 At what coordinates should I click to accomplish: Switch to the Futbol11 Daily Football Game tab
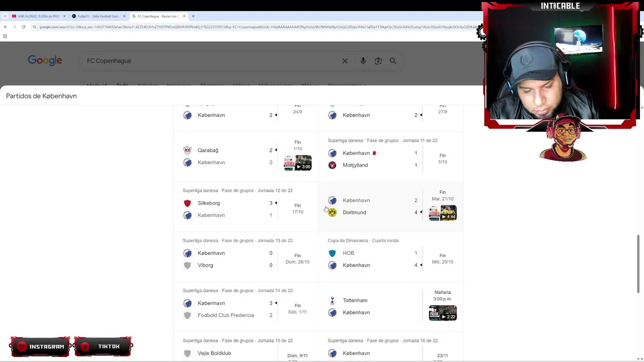[98, 16]
